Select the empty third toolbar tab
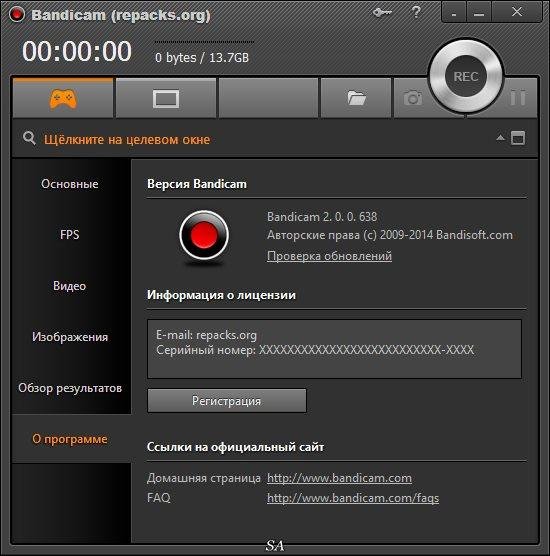 coord(268,98)
